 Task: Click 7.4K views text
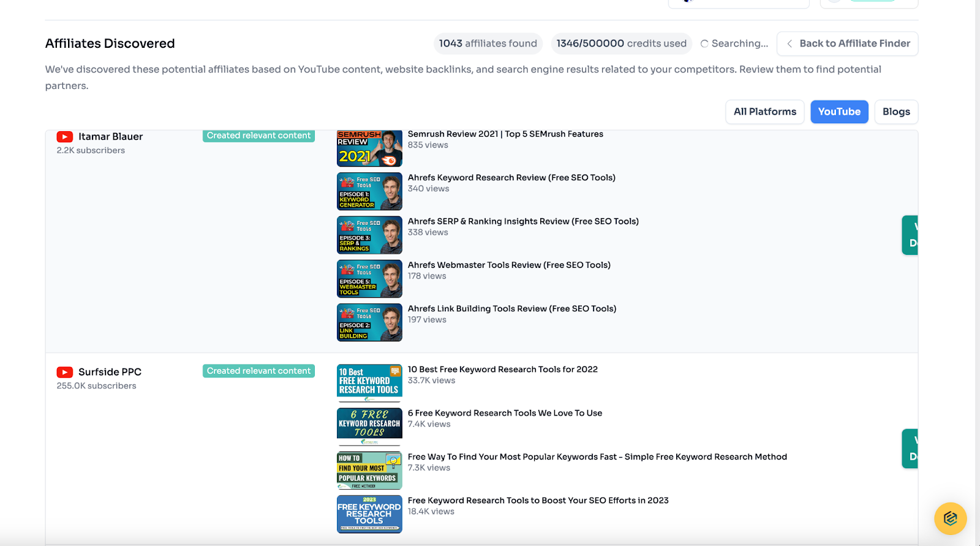[x=429, y=424]
